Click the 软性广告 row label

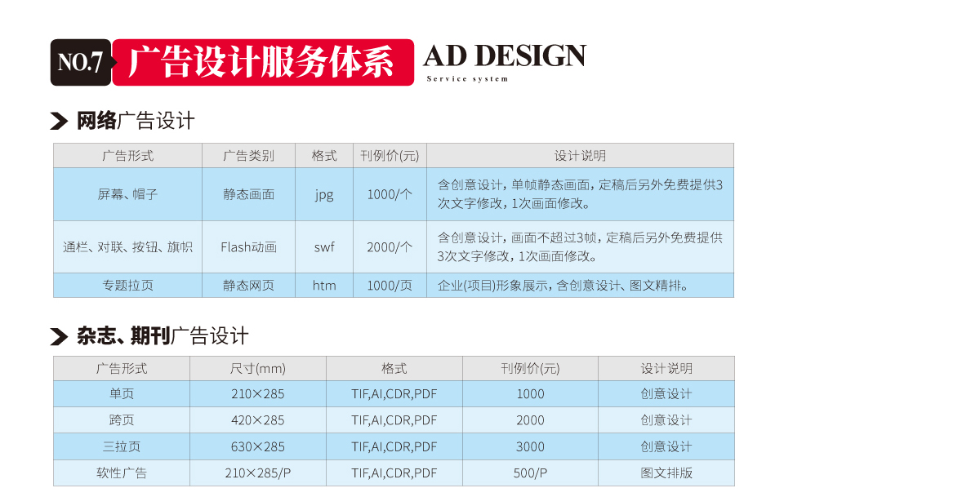click(x=122, y=473)
